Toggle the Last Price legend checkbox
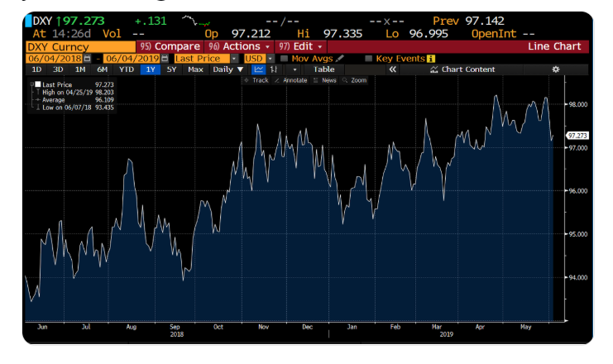 pos(38,84)
